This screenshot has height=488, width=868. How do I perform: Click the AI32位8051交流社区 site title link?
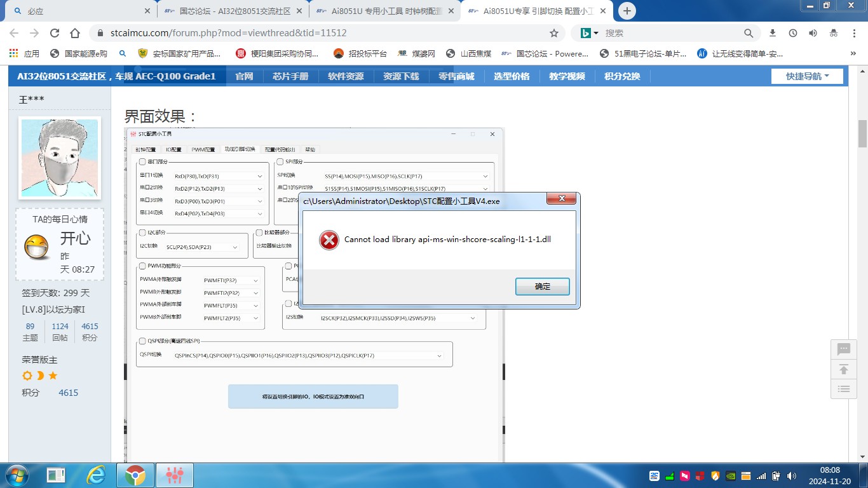pos(116,76)
